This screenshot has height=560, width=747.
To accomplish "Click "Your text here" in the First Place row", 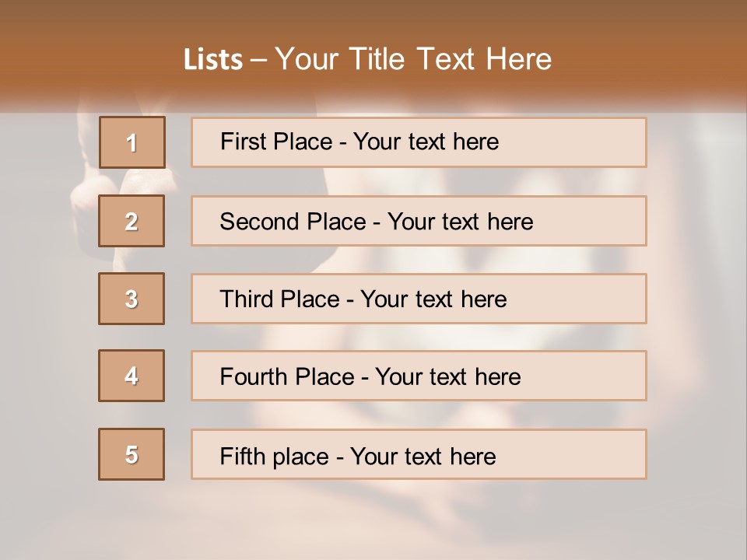I will (x=426, y=142).
